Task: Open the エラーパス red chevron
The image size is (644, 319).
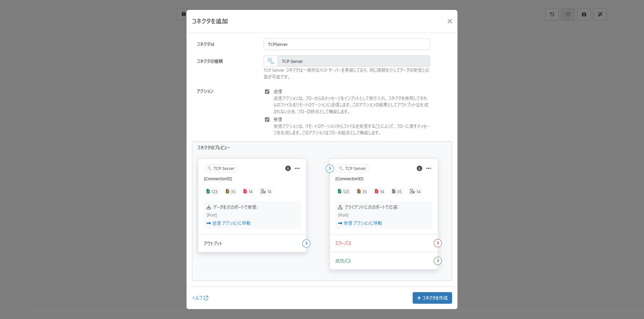Action: (438, 243)
